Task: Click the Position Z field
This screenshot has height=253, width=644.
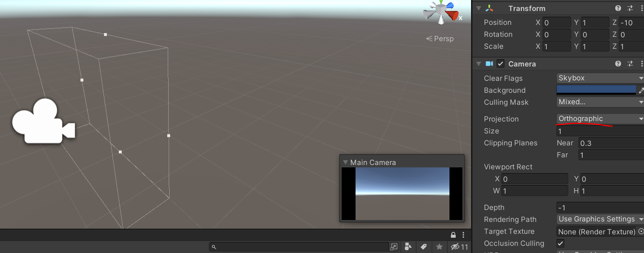Action: (x=631, y=22)
